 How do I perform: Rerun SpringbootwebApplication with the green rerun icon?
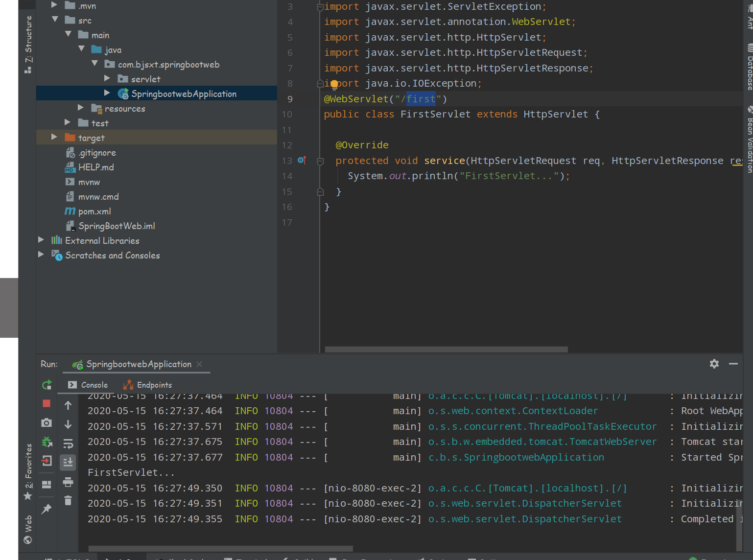pyautogui.click(x=47, y=385)
